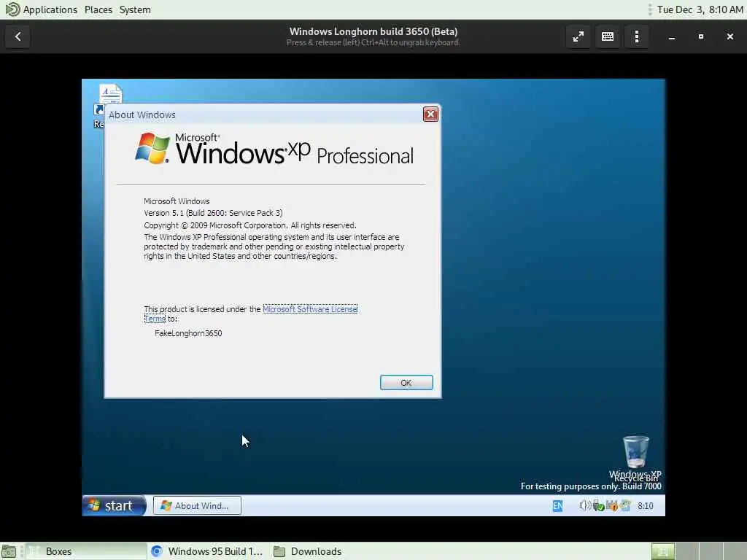Open the XP start menu
747x560 pixels.
[x=113, y=505]
